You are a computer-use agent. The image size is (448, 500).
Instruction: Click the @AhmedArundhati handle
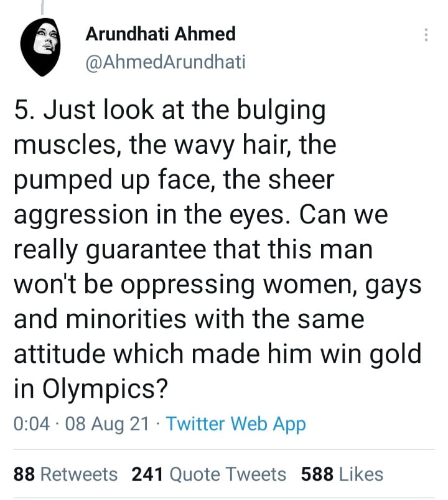[x=166, y=62]
